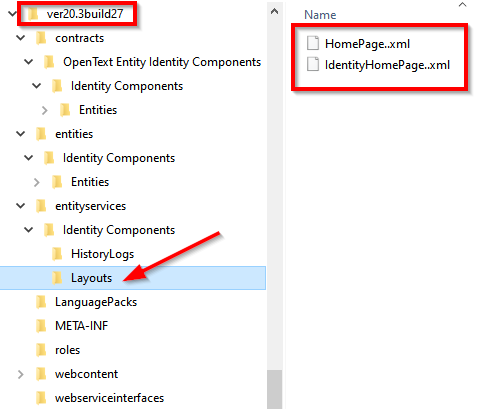Collapse OpenText Entity Identity Components node
This screenshot has height=409, width=477.
[29, 62]
